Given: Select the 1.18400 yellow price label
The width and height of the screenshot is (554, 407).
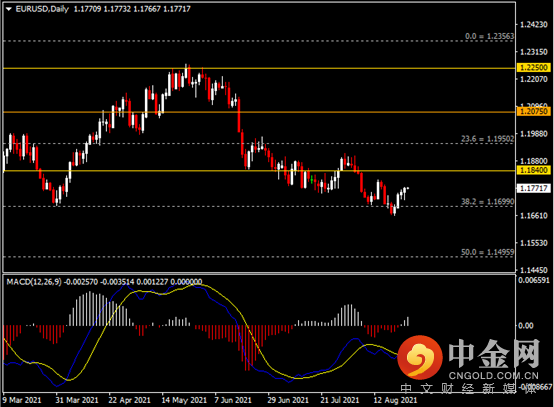Looking at the screenshot, I should pos(534,170).
